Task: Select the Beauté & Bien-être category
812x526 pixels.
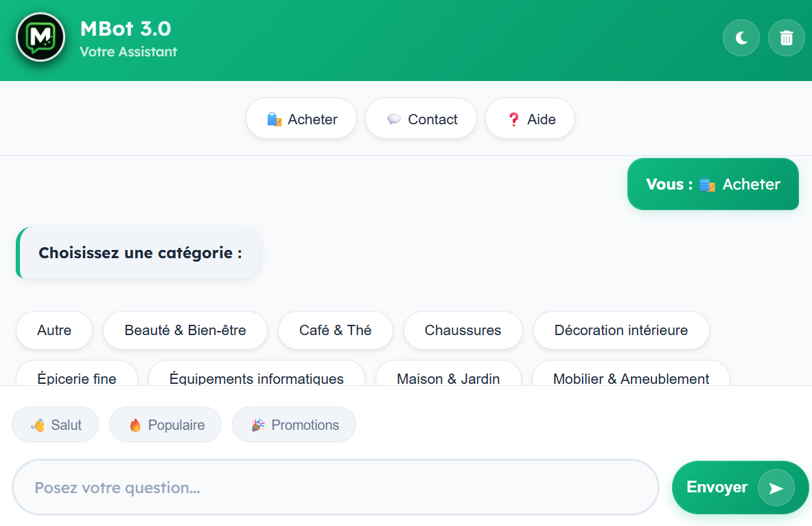Action: click(x=185, y=330)
